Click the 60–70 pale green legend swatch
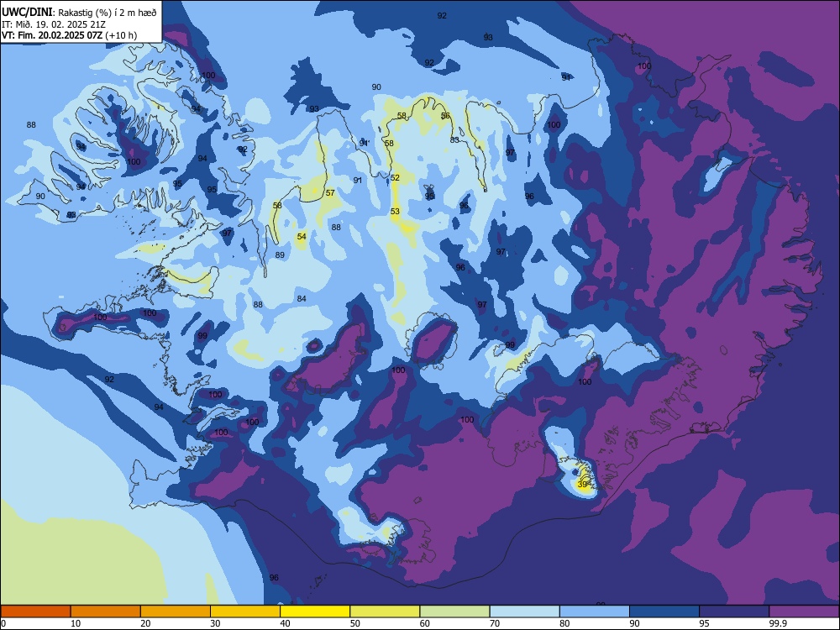 click(454, 612)
